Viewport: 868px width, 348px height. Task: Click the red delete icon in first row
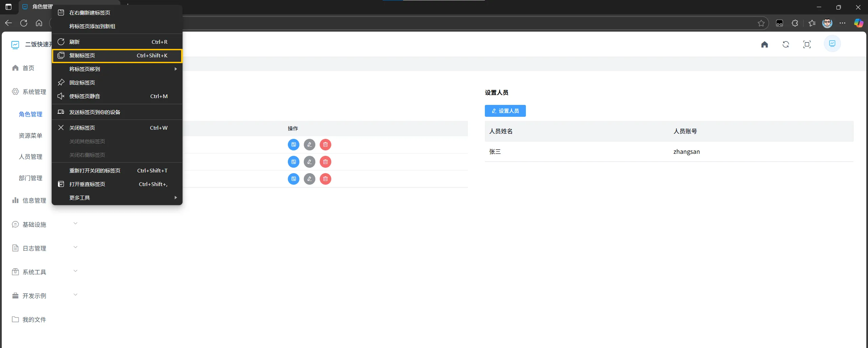point(325,145)
